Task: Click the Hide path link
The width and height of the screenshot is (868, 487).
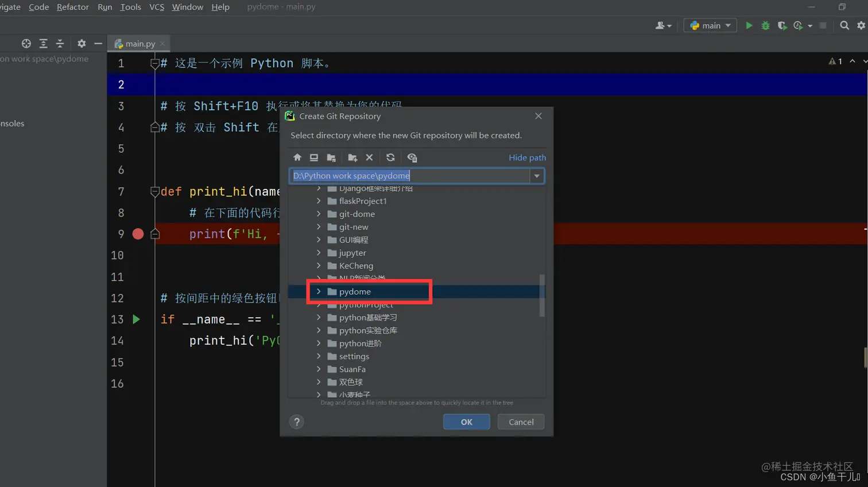Action: 527,157
